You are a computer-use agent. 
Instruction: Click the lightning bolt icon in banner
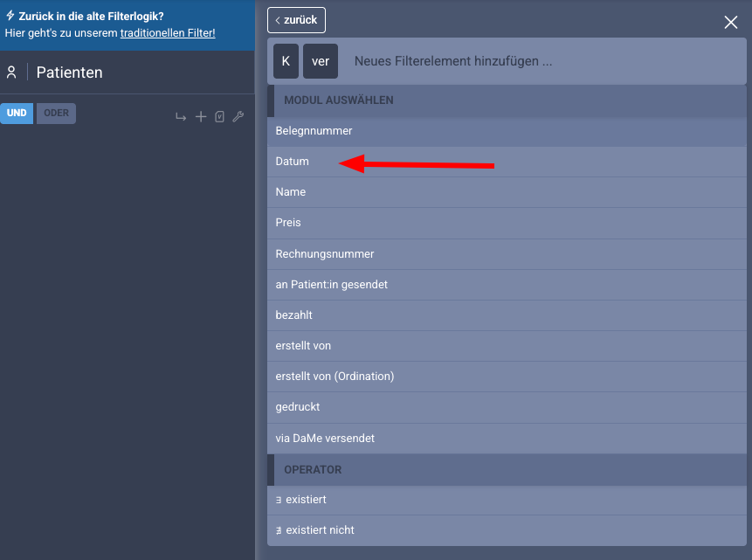pos(10,16)
